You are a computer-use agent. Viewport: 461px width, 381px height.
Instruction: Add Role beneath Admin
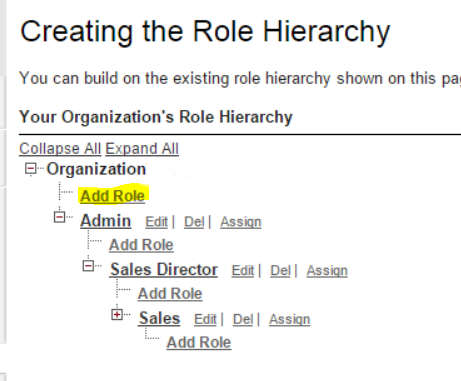point(141,245)
